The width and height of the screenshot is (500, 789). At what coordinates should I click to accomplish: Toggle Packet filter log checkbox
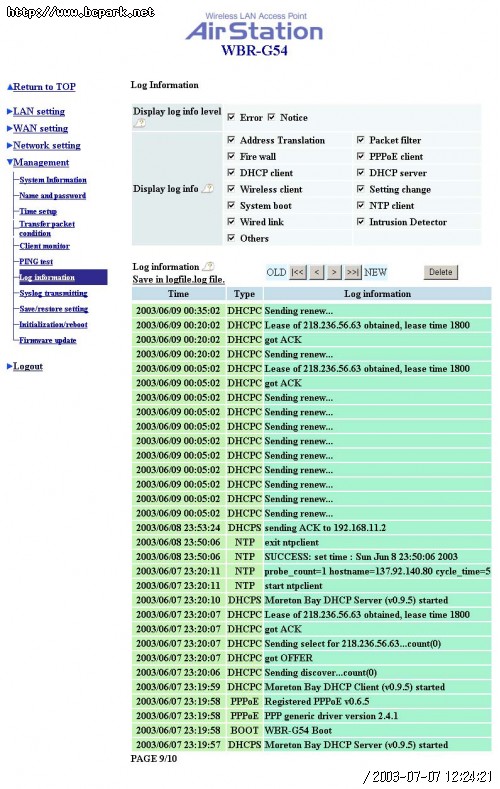point(360,139)
